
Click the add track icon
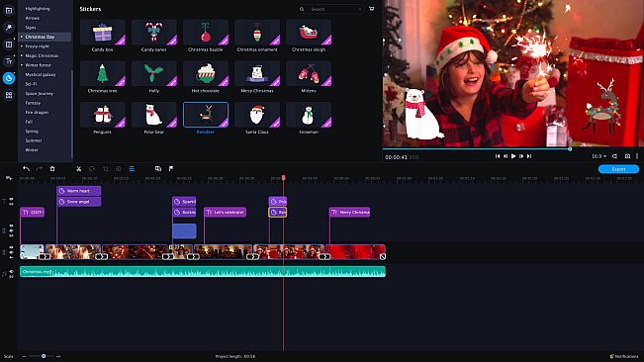9,178
